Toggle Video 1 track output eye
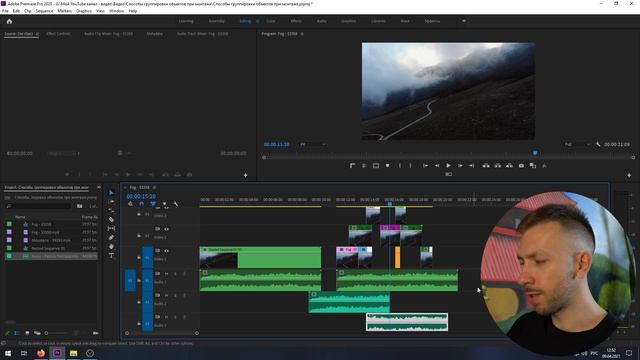The height and width of the screenshot is (360, 640). tap(166, 251)
